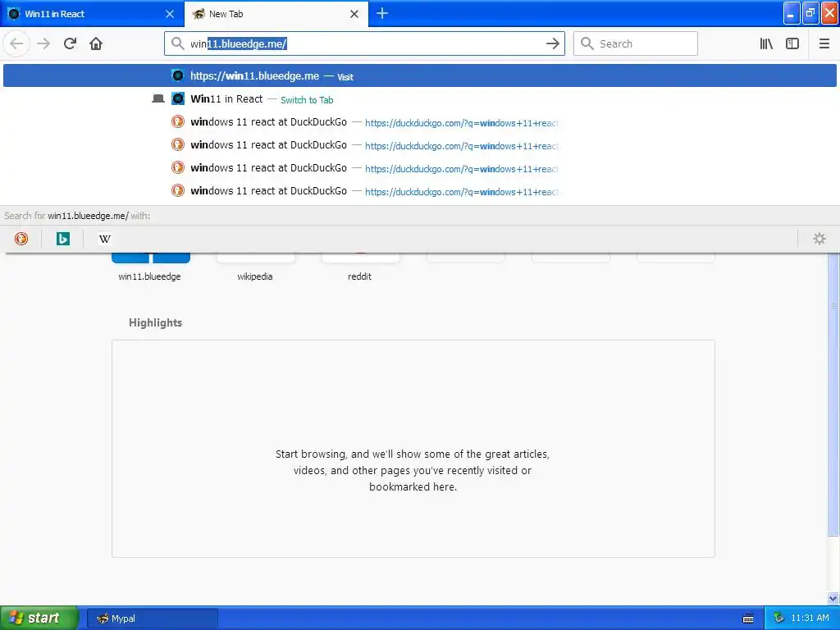
Task: Search with the DuckDuckGo one-off icon
Action: point(21,239)
